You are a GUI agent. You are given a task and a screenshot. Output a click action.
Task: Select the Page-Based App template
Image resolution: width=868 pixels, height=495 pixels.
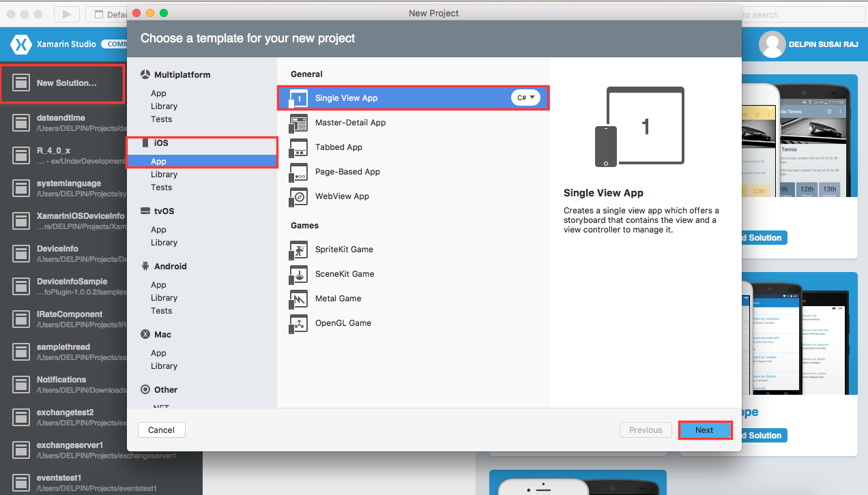(298, 172)
